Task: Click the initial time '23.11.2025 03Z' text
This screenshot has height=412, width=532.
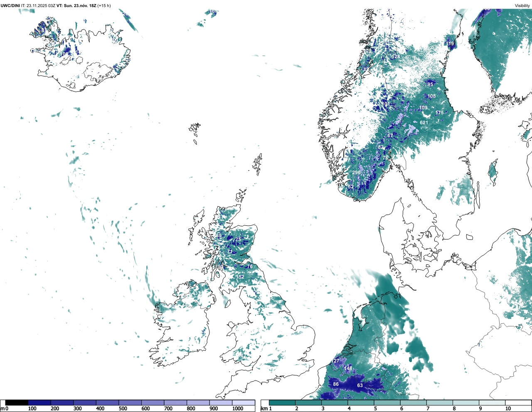Action: 41,5
